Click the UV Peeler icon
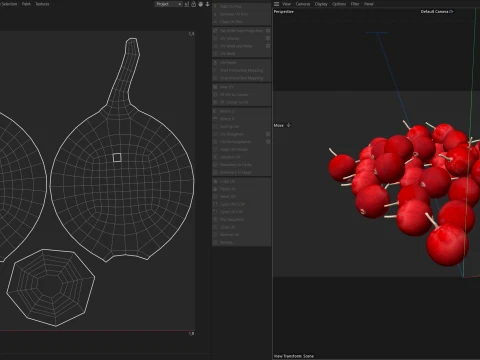The height and width of the screenshot is (360, 480). pyautogui.click(x=215, y=63)
